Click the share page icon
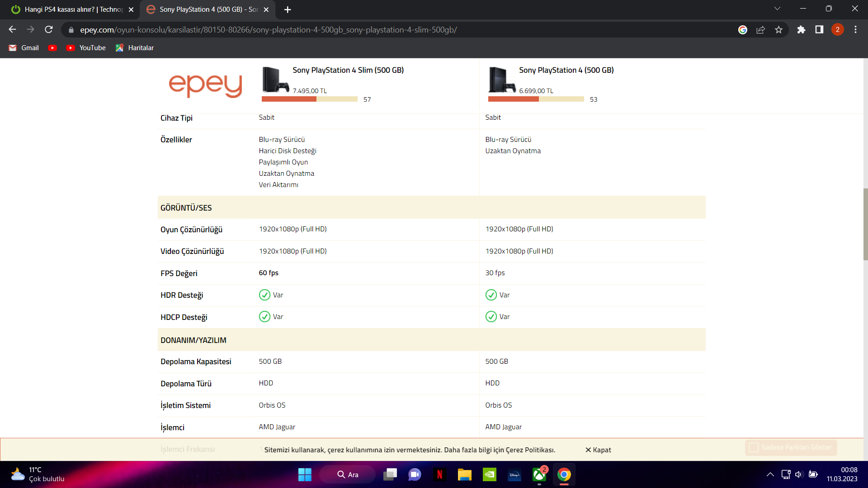This screenshot has height=488, width=868. coord(760,30)
